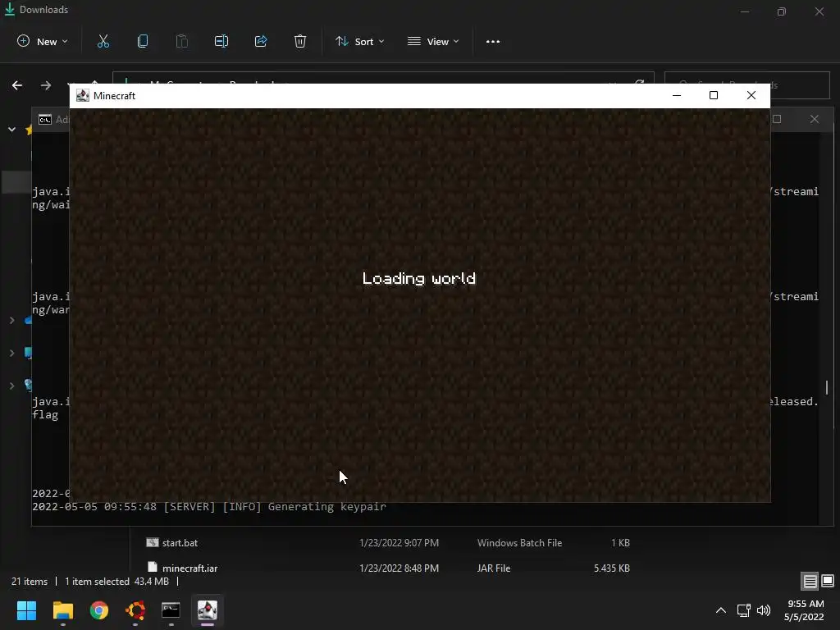Switch to Minecraft Java taskbar icon

tap(208, 610)
